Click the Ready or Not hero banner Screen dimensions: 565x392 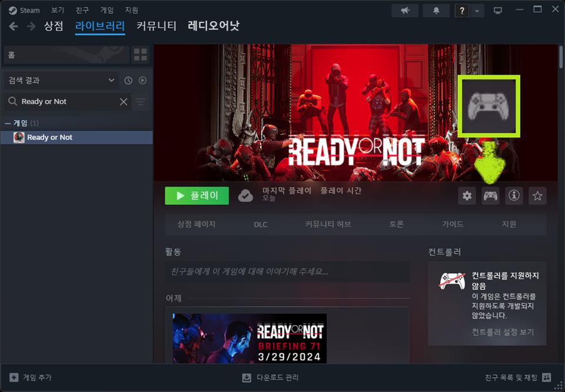pyautogui.click(x=355, y=112)
